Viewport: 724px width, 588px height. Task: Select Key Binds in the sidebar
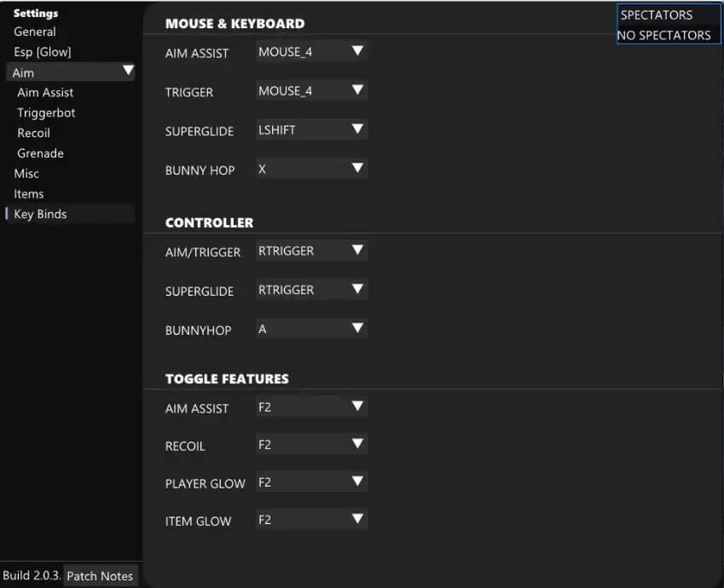tap(40, 215)
